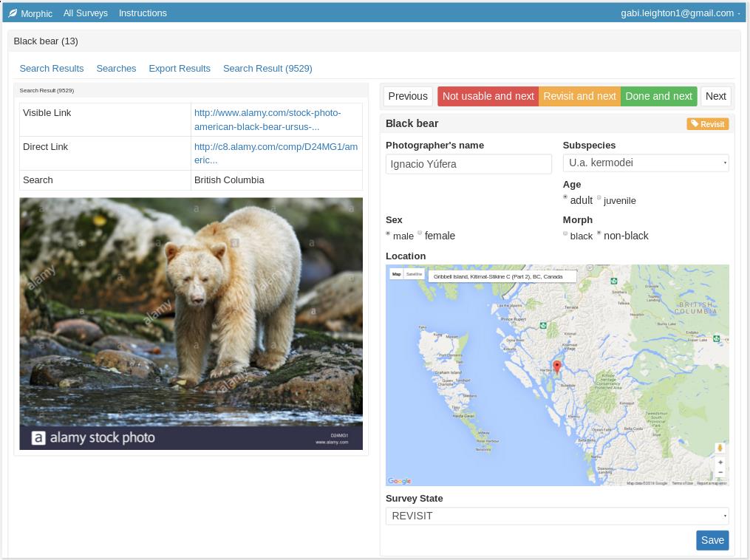Switch to the Export Results tab
750x560 pixels.
180,69
